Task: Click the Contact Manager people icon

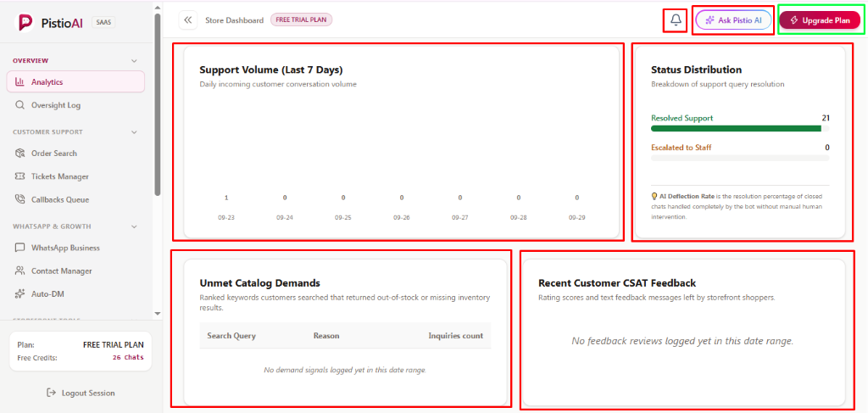Action: point(20,271)
